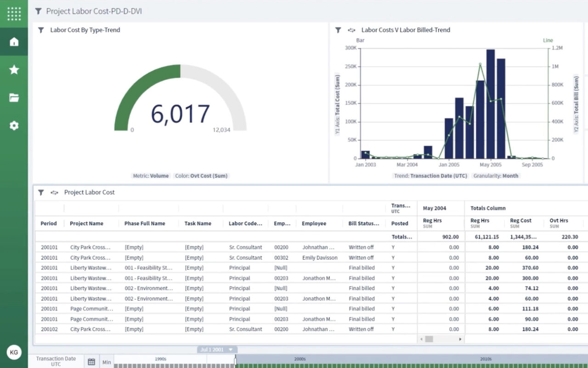Click the KG user avatar
This screenshot has height=368, width=588.
pos(14,352)
